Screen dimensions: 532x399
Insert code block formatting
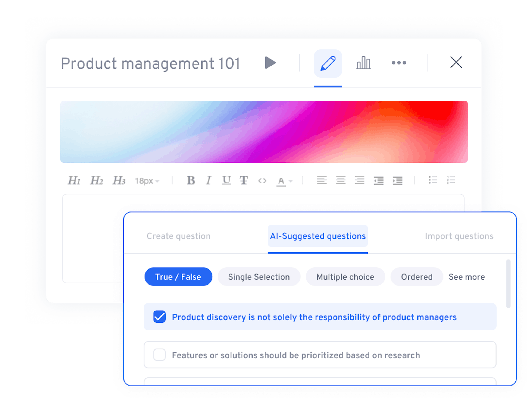(x=262, y=181)
